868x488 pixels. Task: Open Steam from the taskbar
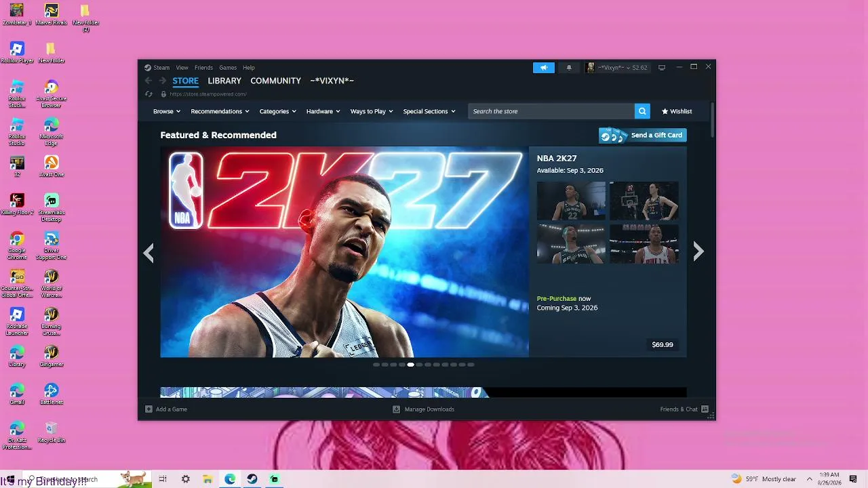[x=252, y=479]
